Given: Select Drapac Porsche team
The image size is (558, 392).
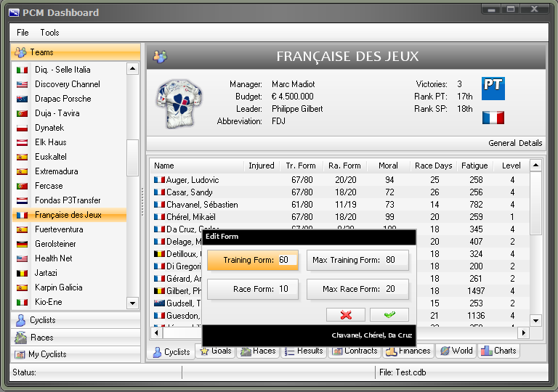Looking at the screenshot, I should click(x=70, y=99).
